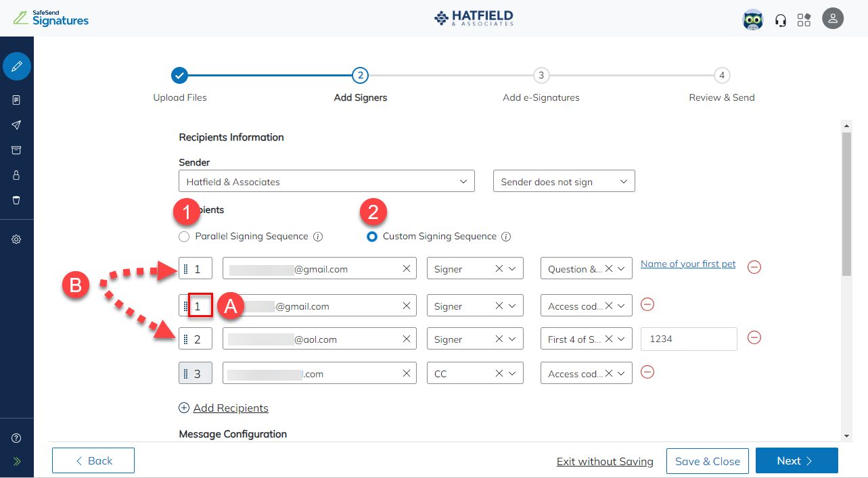This screenshot has width=868, height=478.
Task: Click the Review & Send step label
Action: [721, 97]
